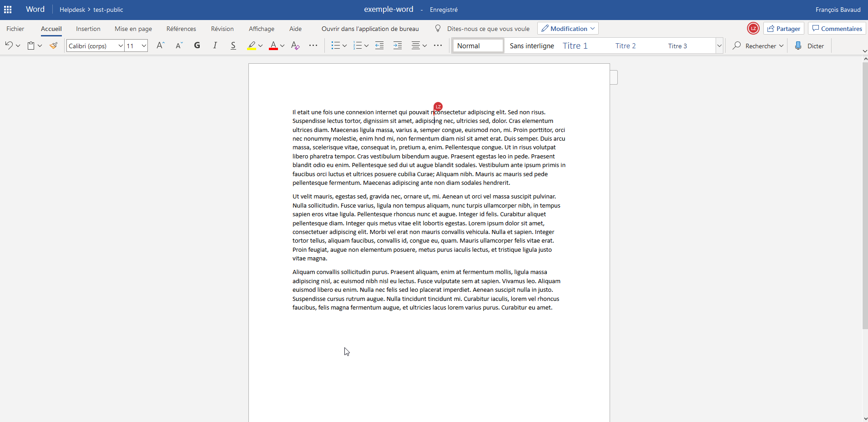The width and height of the screenshot is (868, 422).
Task: Toggle underline formatting (S button)
Action: click(x=233, y=46)
